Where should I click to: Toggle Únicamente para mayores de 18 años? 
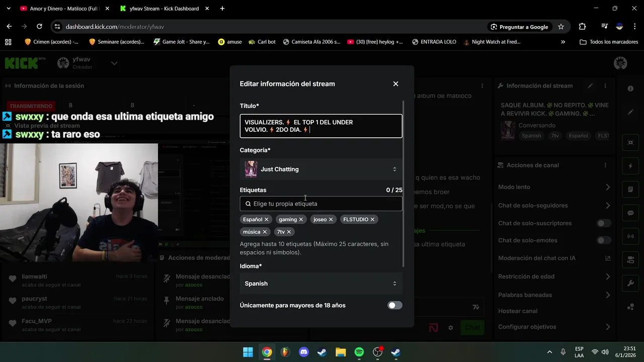pyautogui.click(x=395, y=305)
